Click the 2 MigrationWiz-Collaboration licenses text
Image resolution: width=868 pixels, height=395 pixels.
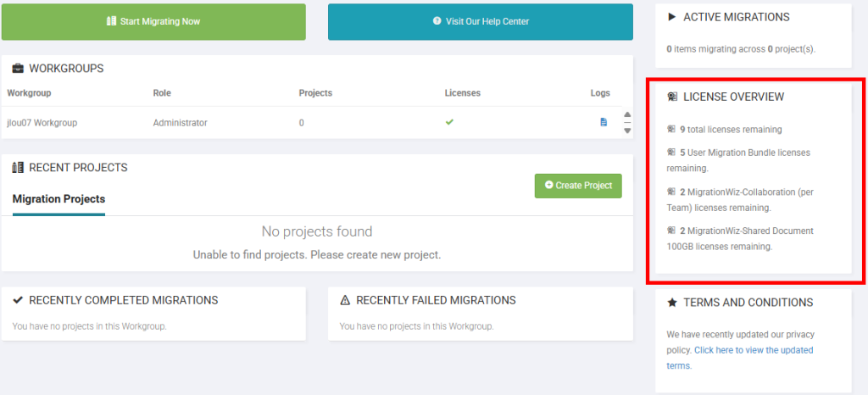click(x=739, y=200)
